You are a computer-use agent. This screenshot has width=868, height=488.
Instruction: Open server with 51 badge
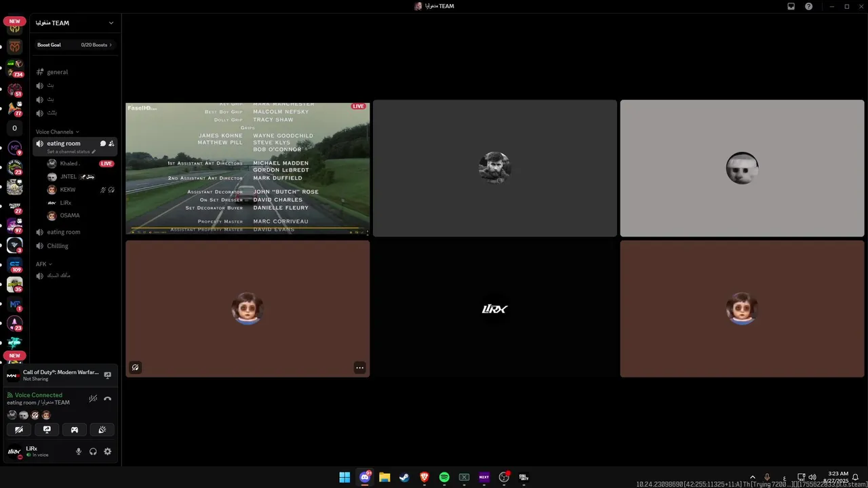click(x=15, y=89)
